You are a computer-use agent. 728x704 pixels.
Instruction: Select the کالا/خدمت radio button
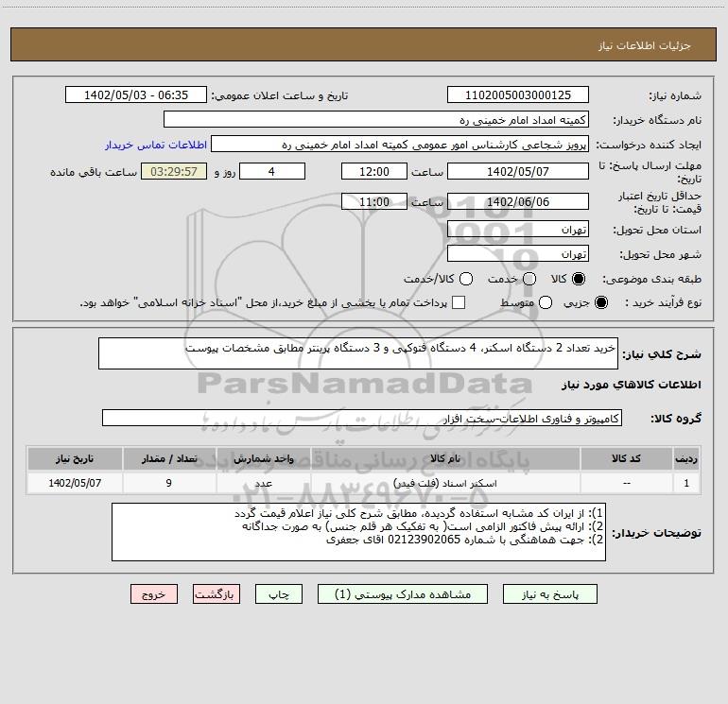click(466, 279)
